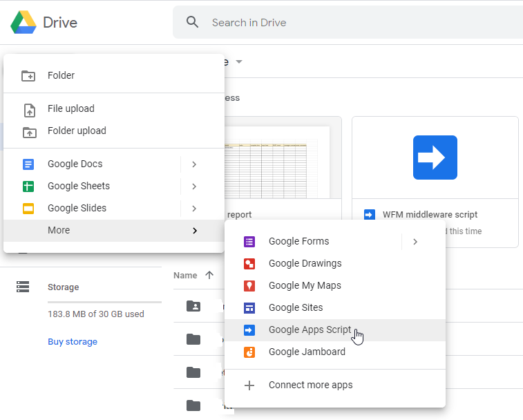Choose Google Jamboard from submenu
This screenshot has height=420, width=523.
click(x=335, y=352)
